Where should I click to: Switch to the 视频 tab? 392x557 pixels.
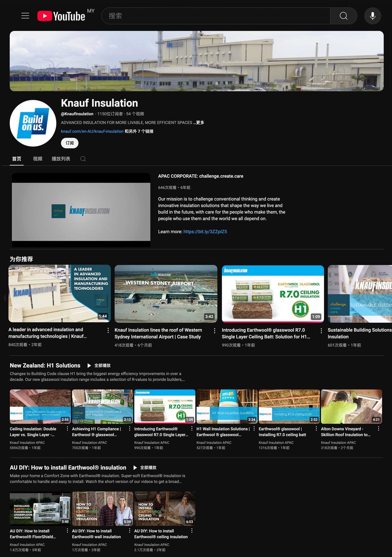[38, 159]
